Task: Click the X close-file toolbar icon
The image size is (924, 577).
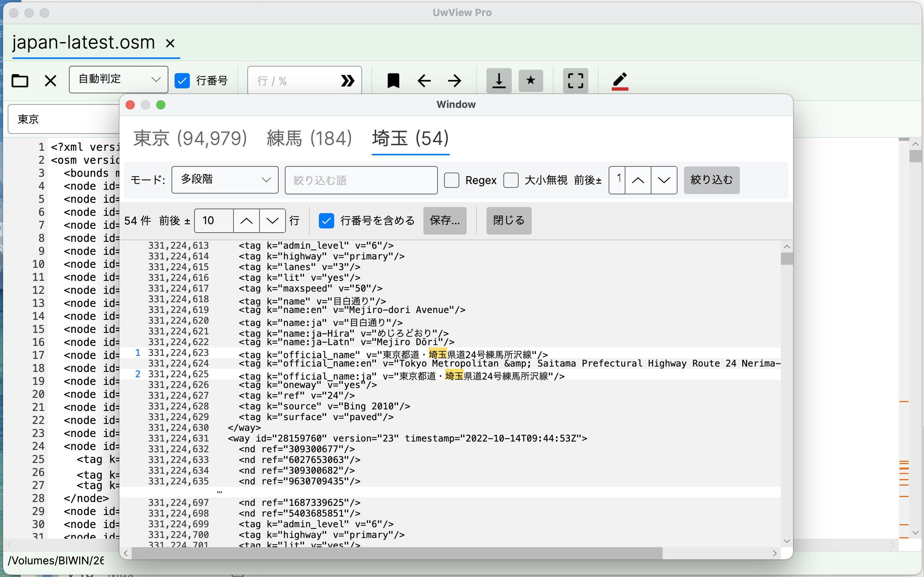Action: click(51, 81)
